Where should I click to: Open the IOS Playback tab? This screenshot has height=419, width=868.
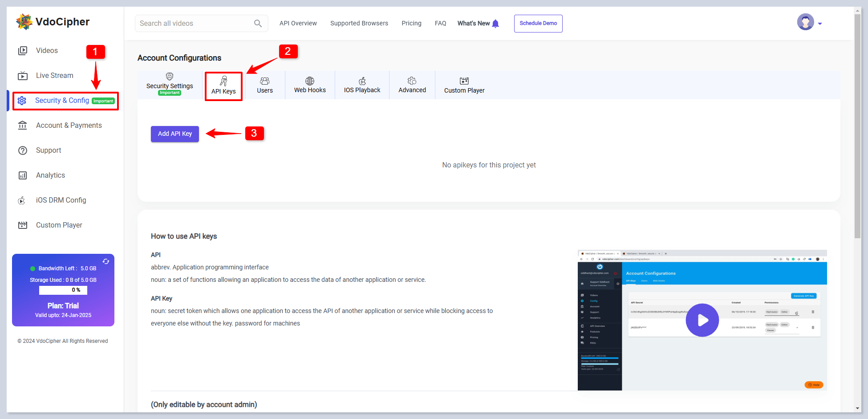click(362, 85)
